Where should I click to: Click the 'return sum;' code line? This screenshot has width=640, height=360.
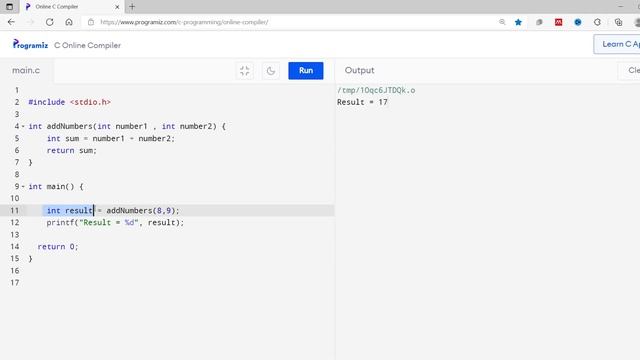point(71,150)
